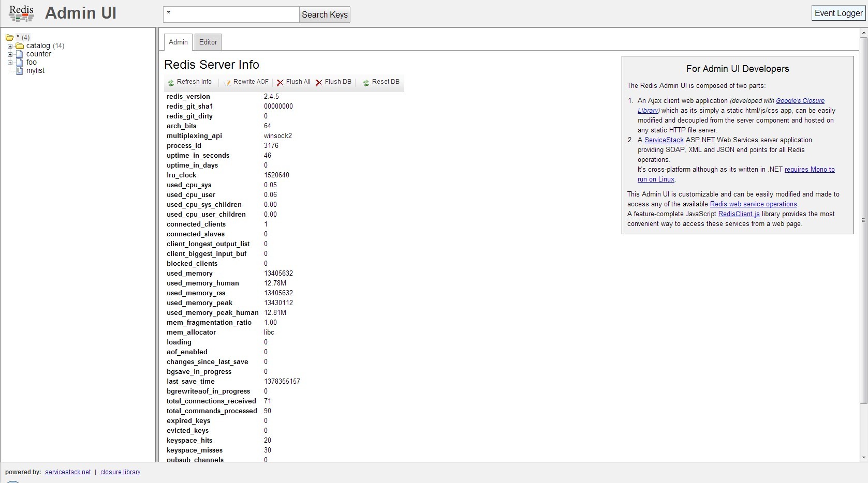This screenshot has height=483, width=868.
Task: Click the connected_clients label
Action: point(196,224)
